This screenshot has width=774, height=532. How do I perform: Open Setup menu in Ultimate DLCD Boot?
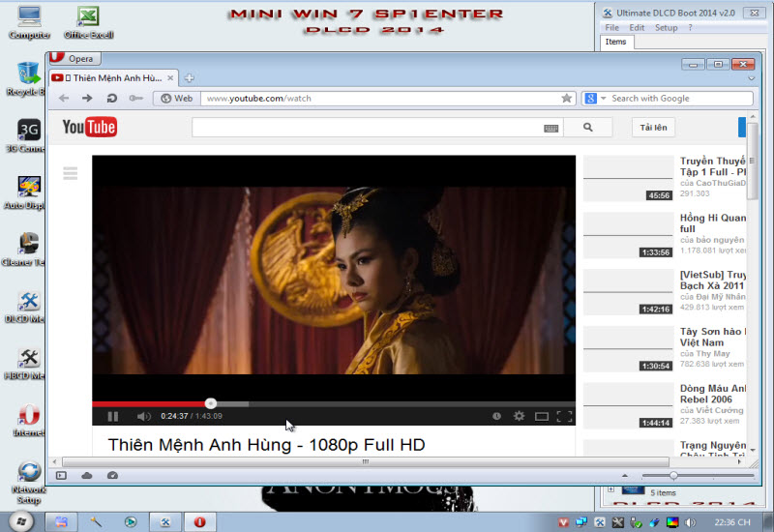666,28
